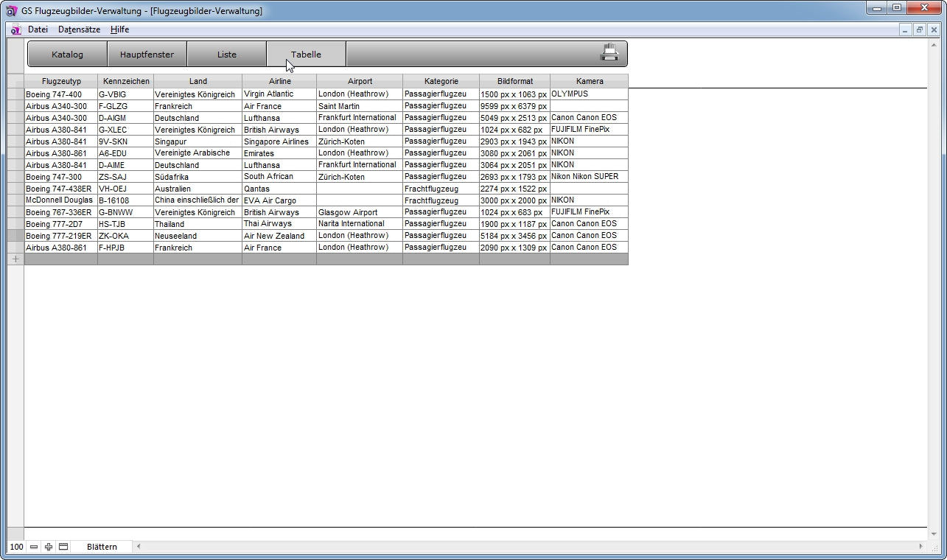Open the Hilfe menu
947x560 pixels.
(x=120, y=30)
